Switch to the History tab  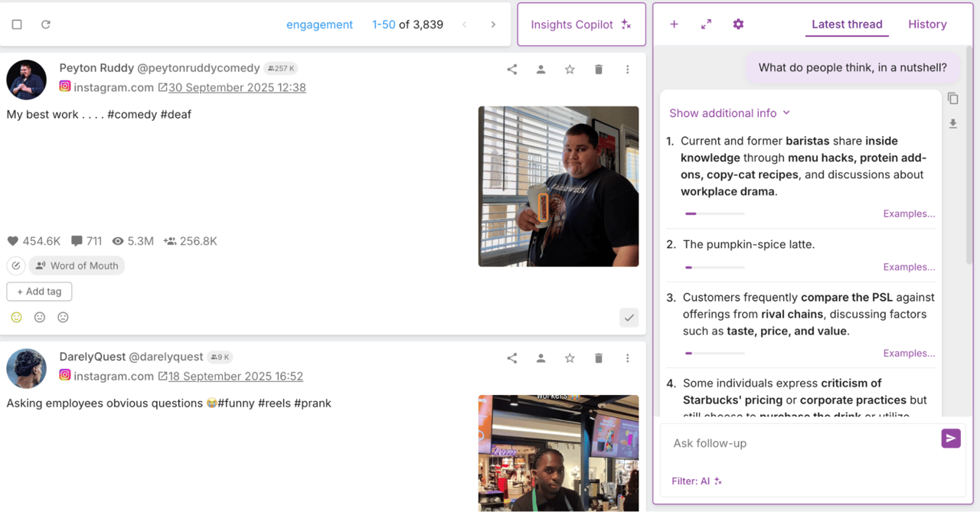pos(927,24)
